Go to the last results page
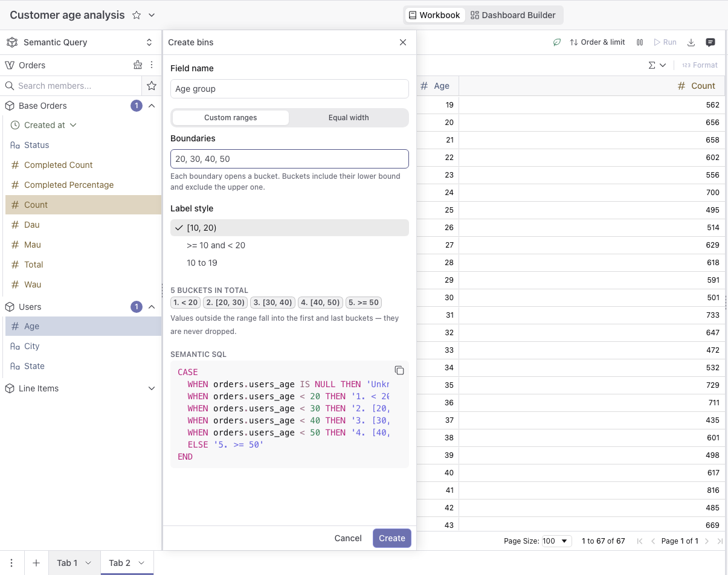The image size is (728, 575). [720, 541]
